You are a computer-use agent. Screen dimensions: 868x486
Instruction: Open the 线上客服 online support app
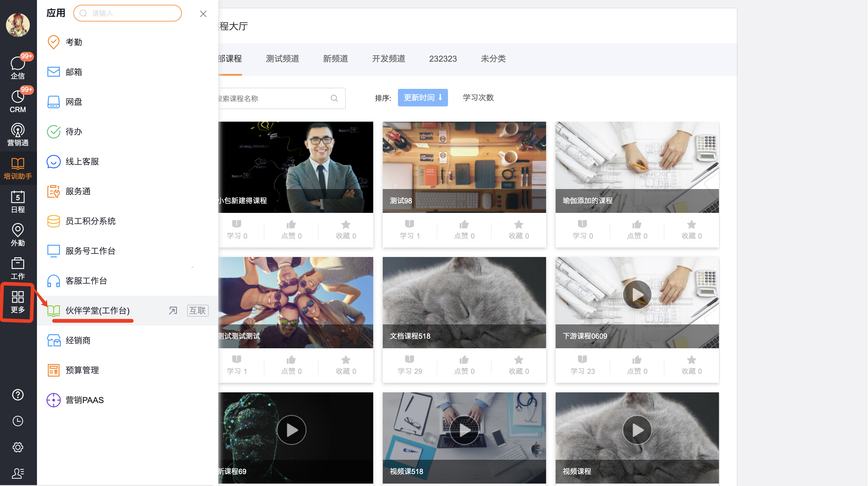[127, 161]
